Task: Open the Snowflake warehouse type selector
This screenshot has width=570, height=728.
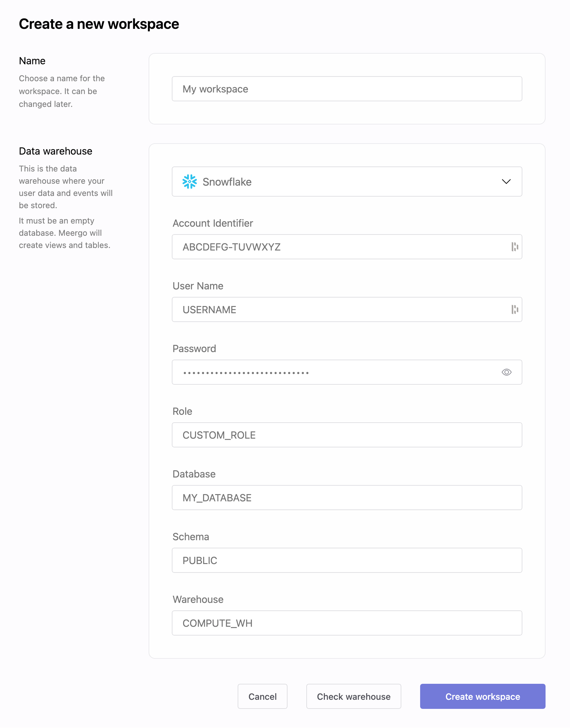Action: pyautogui.click(x=346, y=182)
